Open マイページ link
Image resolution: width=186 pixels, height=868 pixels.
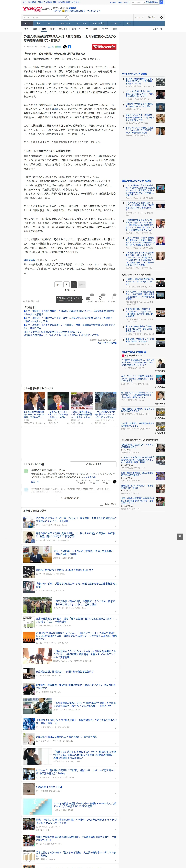tap(139, 18)
